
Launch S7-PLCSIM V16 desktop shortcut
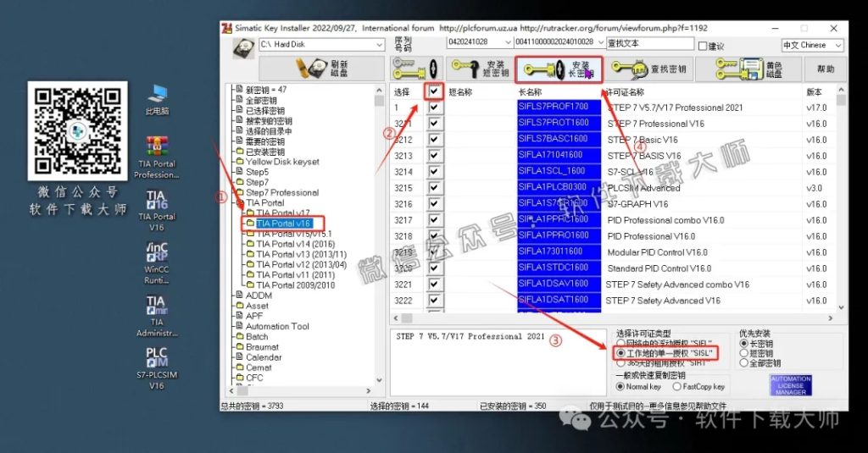(x=157, y=368)
